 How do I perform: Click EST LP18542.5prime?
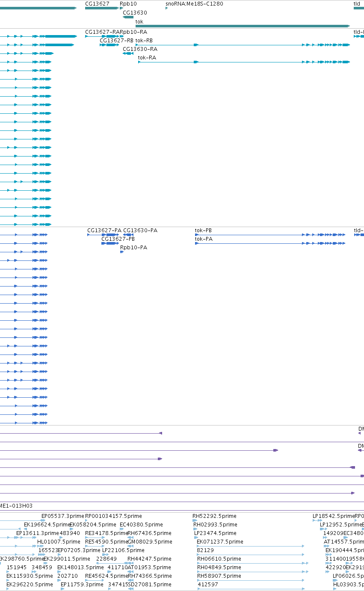[334, 516]
